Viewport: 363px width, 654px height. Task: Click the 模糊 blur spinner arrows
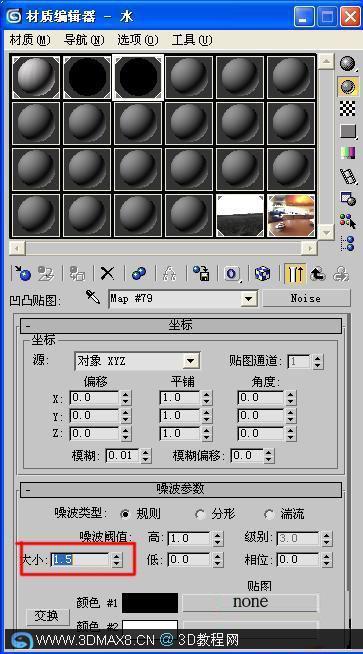(x=145, y=455)
